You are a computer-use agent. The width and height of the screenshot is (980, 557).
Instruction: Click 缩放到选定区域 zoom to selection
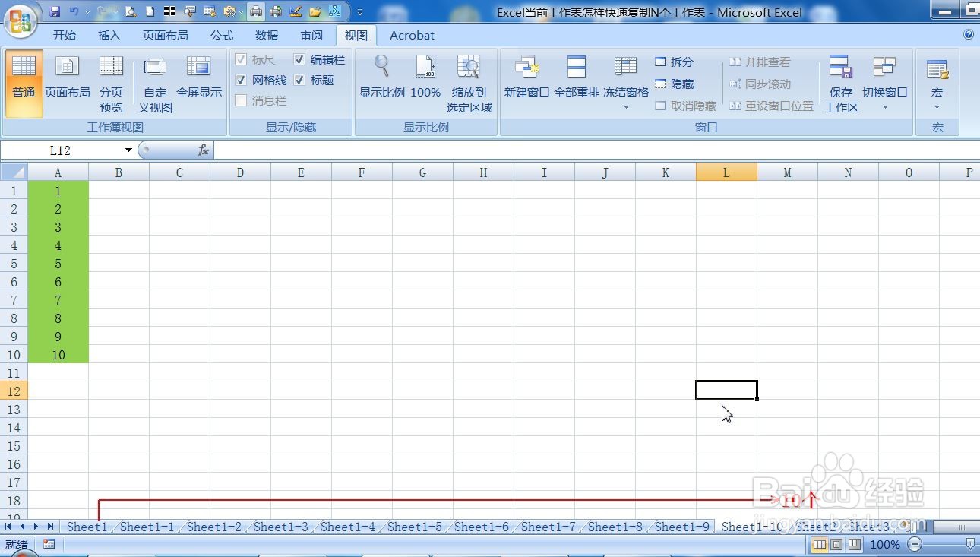click(469, 84)
